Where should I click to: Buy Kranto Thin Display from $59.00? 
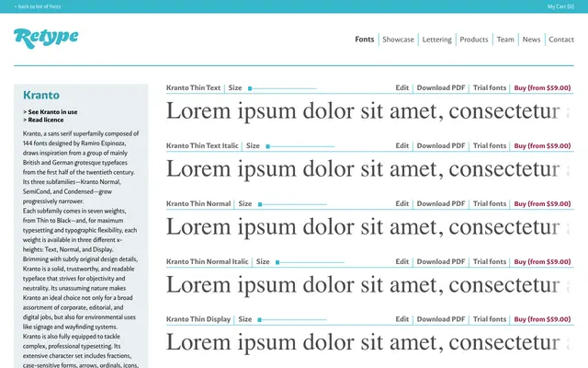[542, 319]
